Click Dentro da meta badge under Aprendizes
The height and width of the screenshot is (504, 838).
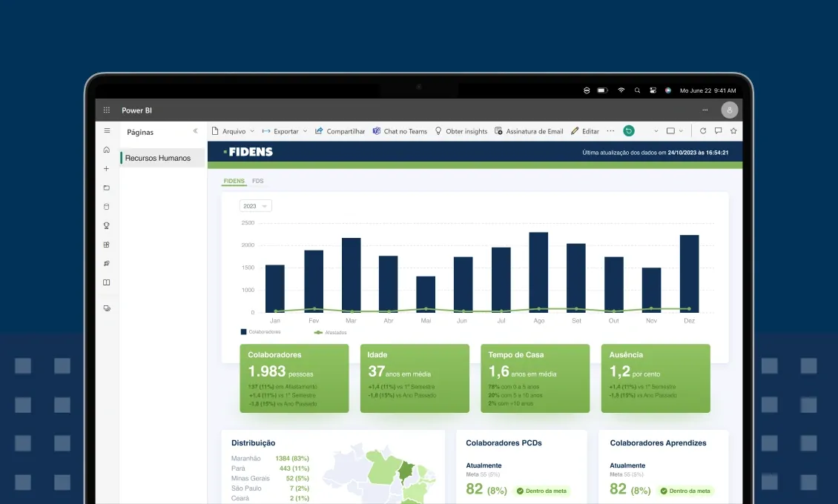click(686, 491)
